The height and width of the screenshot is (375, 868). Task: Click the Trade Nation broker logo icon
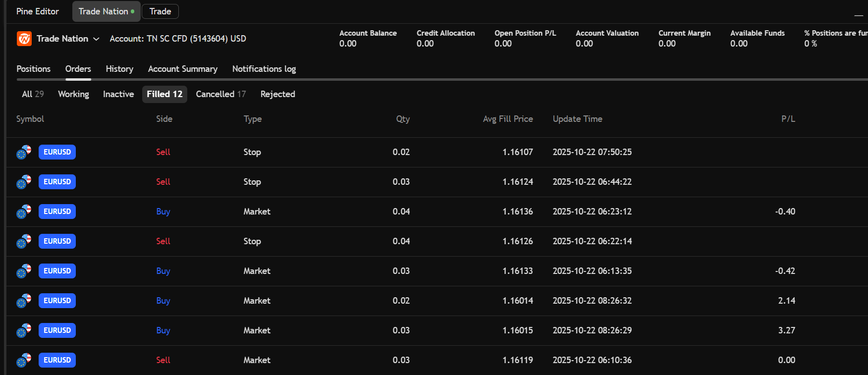click(x=24, y=39)
